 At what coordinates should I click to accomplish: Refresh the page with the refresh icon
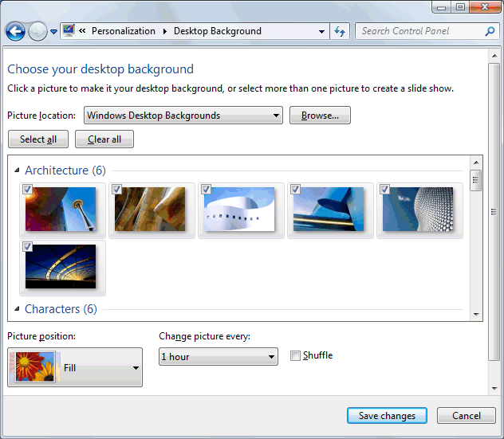[x=340, y=31]
